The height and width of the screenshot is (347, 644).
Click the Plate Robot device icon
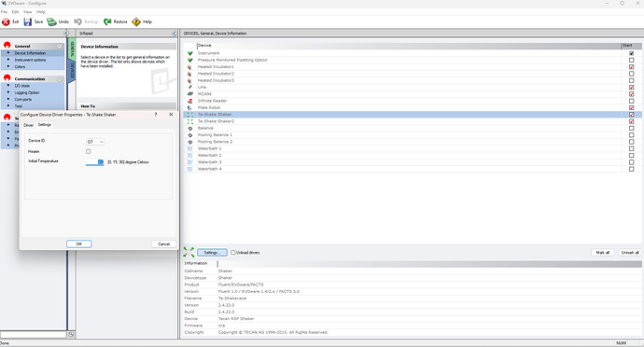pos(189,107)
